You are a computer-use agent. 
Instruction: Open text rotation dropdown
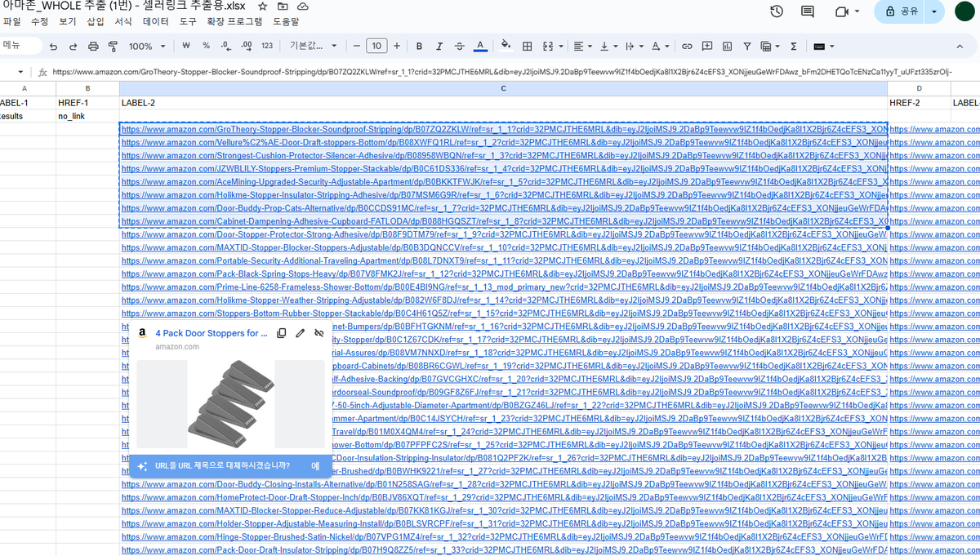click(660, 47)
